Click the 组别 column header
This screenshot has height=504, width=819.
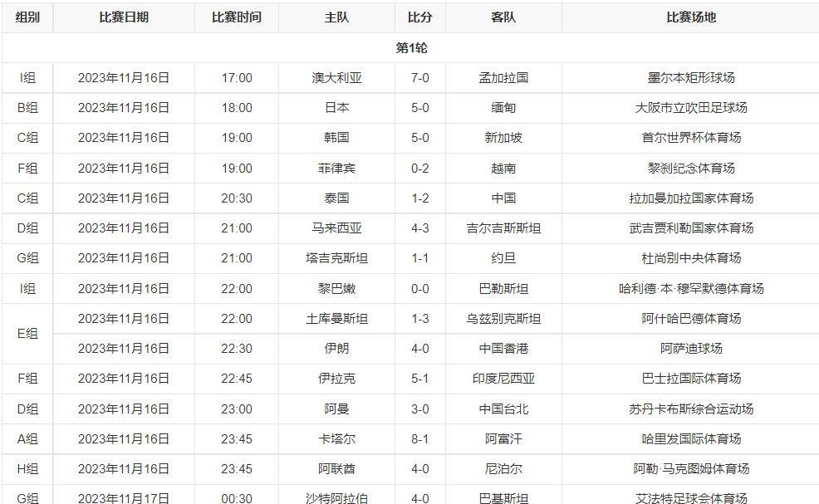pyautogui.click(x=26, y=17)
